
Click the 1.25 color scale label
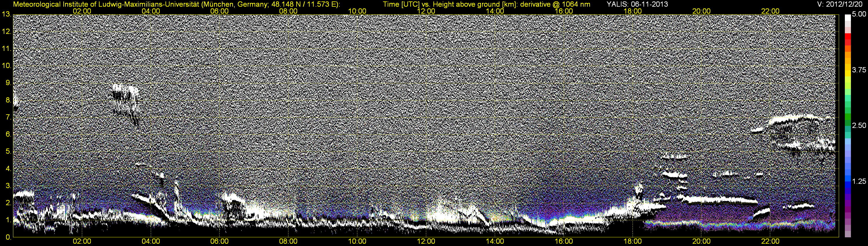[x=858, y=181]
